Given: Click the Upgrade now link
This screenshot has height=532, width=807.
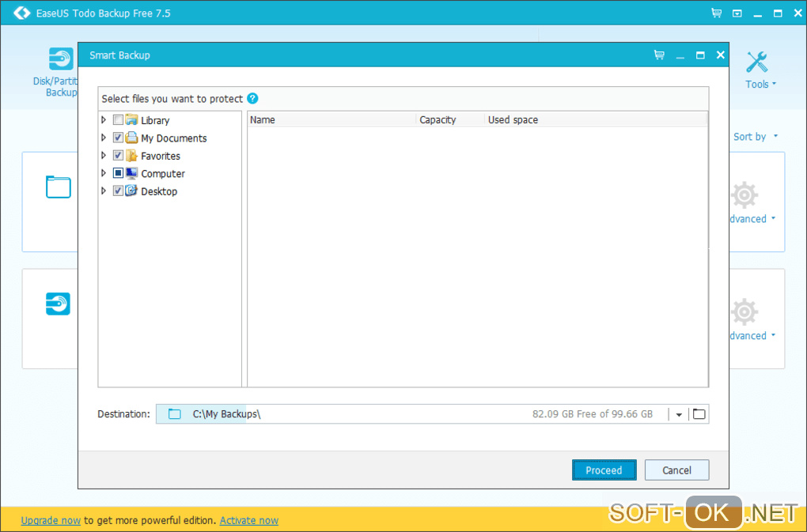Looking at the screenshot, I should click(51, 520).
